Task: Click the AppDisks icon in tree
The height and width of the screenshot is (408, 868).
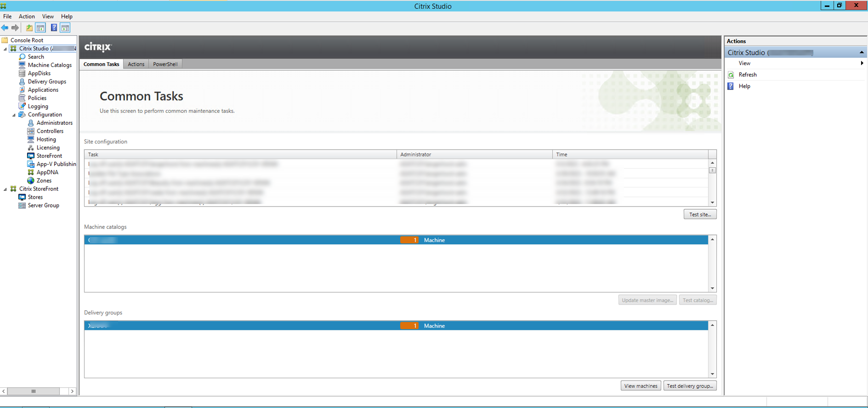Action: click(x=22, y=73)
